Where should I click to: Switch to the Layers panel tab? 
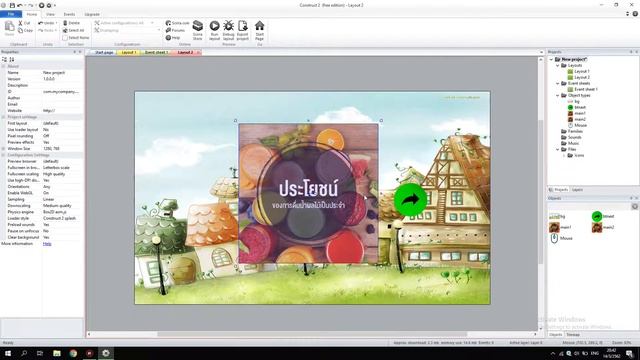pyautogui.click(x=577, y=190)
